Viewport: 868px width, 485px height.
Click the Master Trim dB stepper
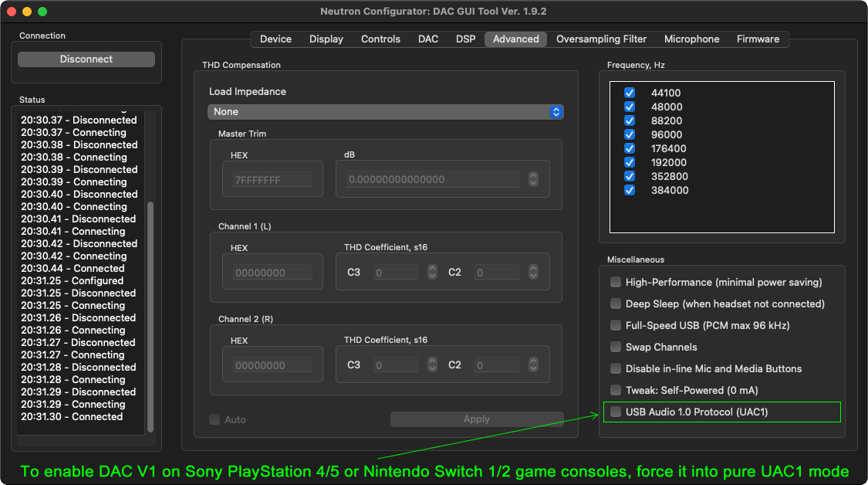coord(533,179)
